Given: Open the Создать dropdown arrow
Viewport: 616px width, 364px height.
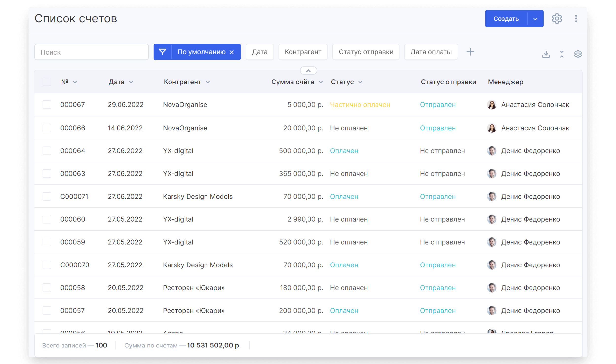Looking at the screenshot, I should pyautogui.click(x=535, y=19).
